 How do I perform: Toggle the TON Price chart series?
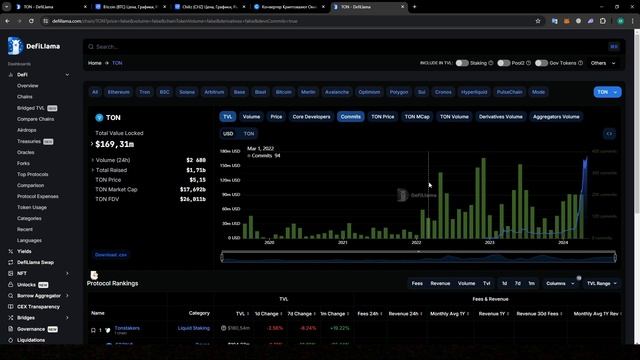[382, 117]
